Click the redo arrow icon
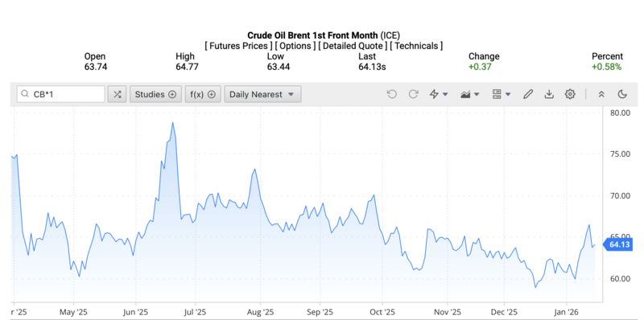The height and width of the screenshot is (320, 644). click(413, 94)
